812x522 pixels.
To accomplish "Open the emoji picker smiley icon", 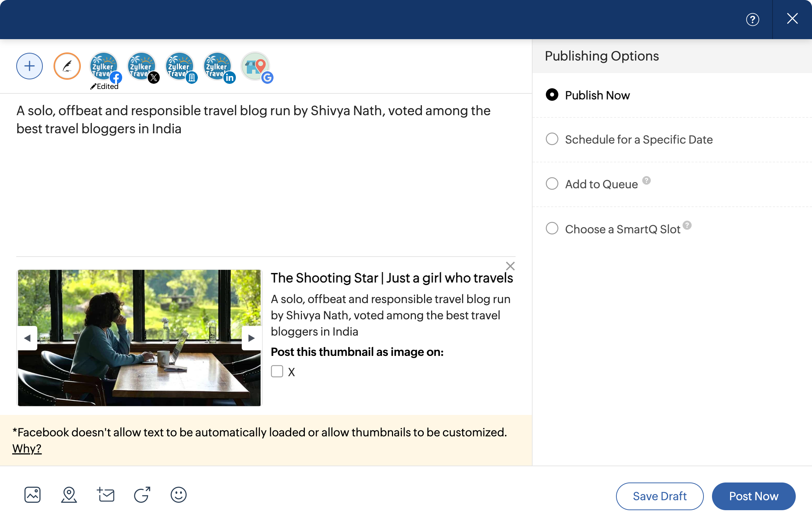I will (x=179, y=495).
